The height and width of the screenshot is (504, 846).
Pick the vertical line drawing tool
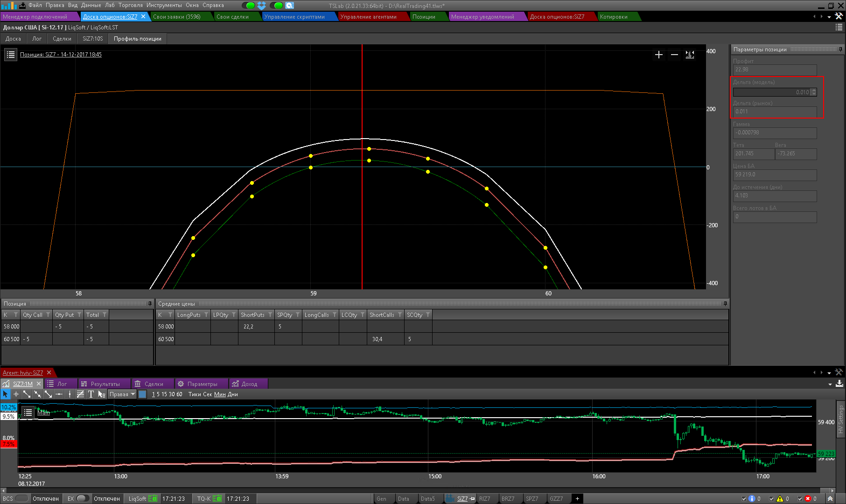pyautogui.click(x=70, y=394)
